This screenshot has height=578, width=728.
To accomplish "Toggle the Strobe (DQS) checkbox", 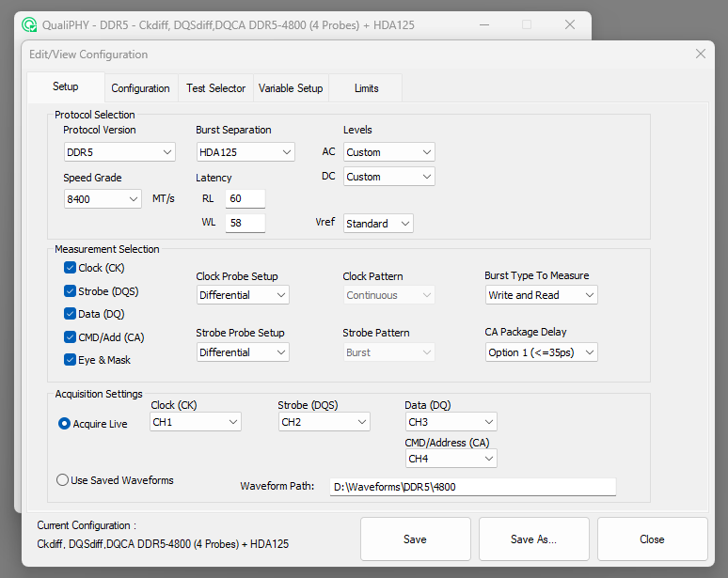I will pos(71,290).
